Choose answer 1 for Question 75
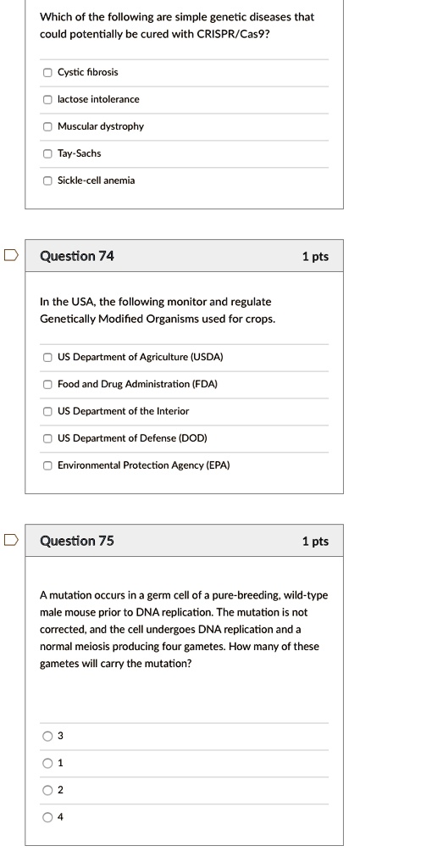The width and height of the screenshot is (432, 868). coord(47,764)
